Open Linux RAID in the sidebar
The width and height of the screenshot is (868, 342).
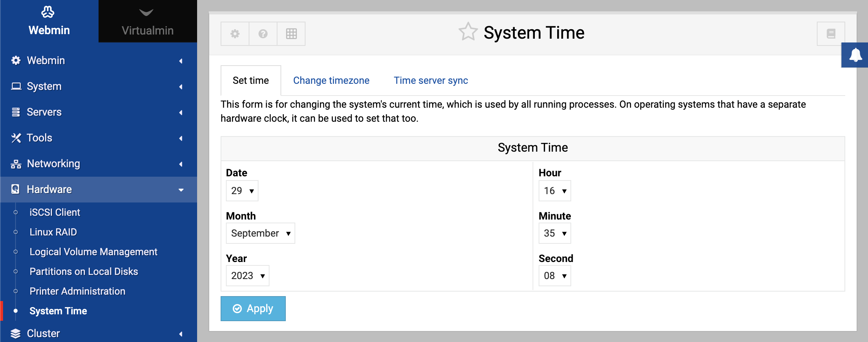[53, 232]
